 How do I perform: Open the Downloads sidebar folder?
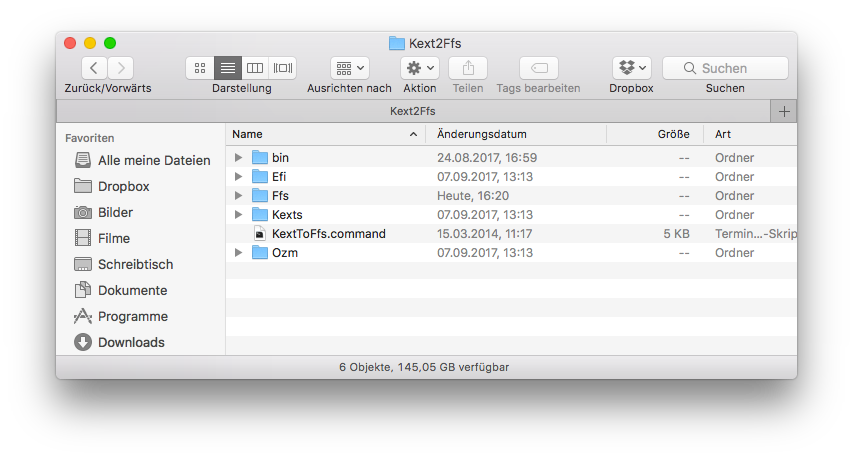[130, 342]
